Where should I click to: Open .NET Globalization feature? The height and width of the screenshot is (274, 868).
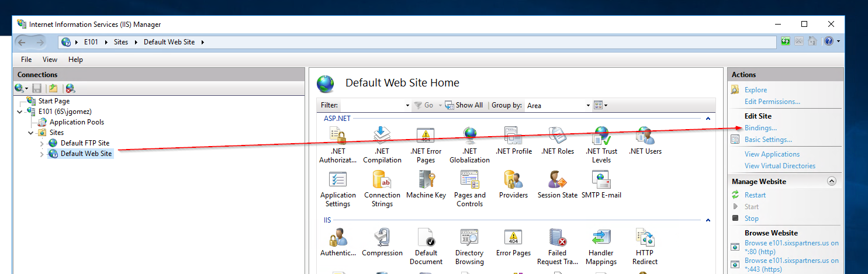click(x=469, y=145)
